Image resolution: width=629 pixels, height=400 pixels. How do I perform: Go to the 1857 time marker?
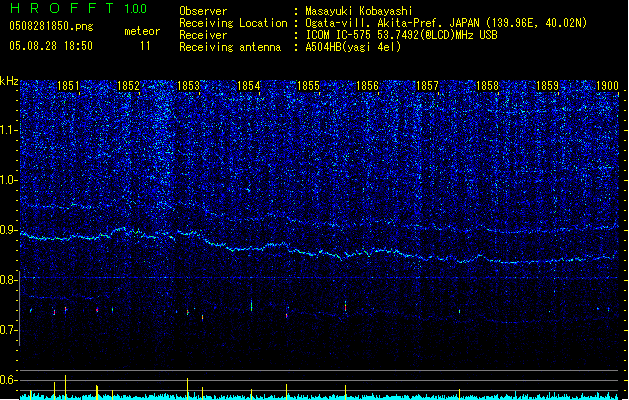[x=428, y=87]
